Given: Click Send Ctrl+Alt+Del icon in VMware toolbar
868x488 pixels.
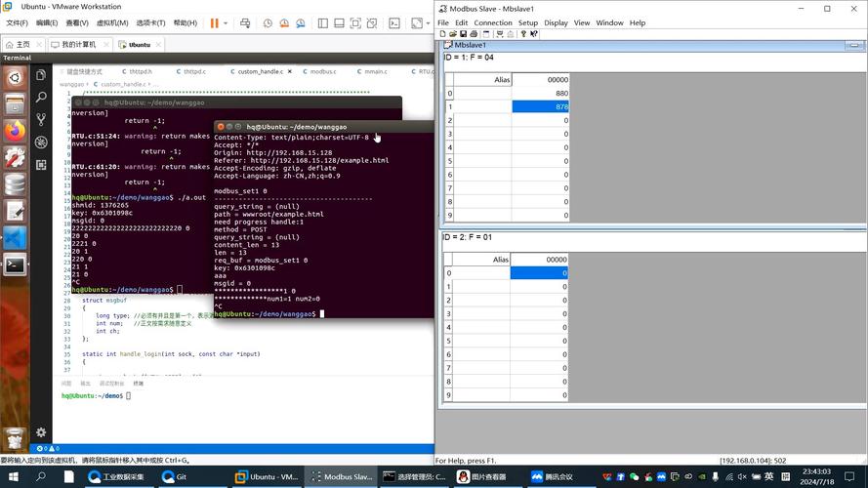Looking at the screenshot, I should [x=245, y=23].
